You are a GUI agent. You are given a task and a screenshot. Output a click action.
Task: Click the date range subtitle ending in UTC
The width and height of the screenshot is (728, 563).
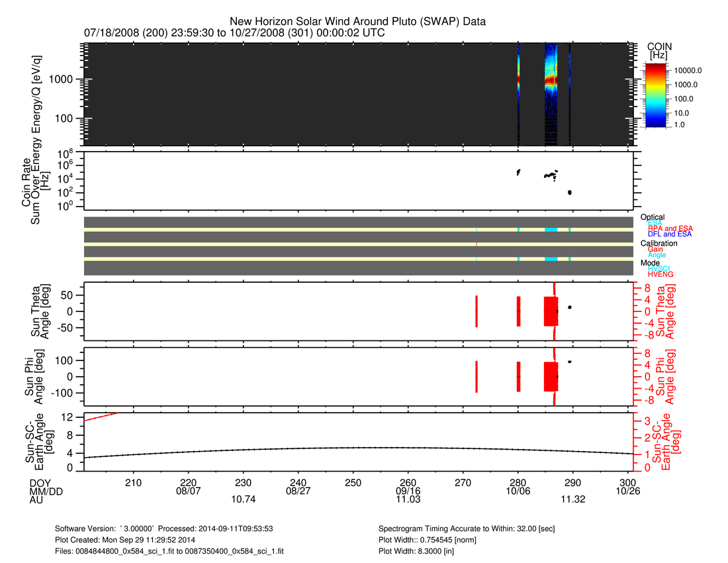pos(234,32)
